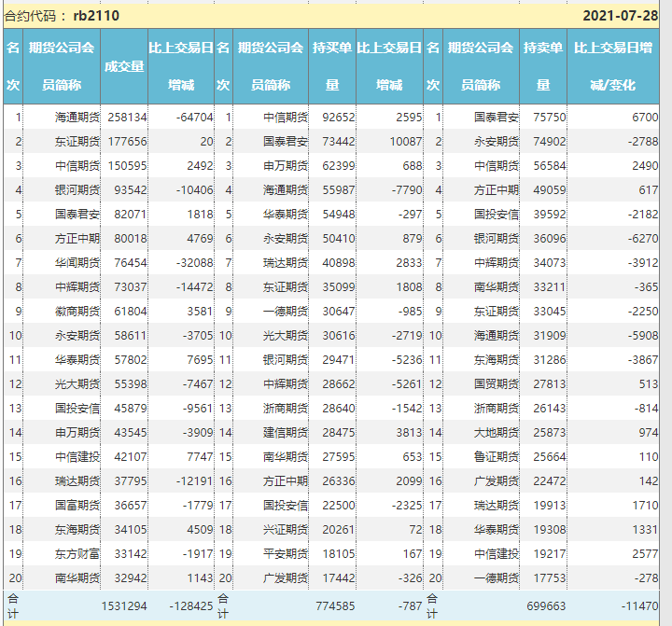Select 东证期货 in the volume ranking
The height and width of the screenshot is (626, 672).
77,142
